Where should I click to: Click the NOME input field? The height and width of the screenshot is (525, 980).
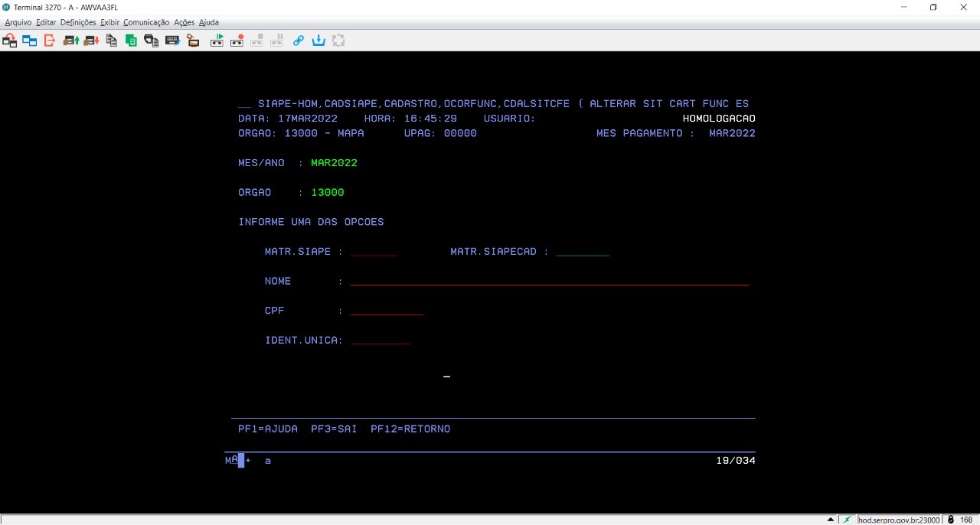(x=549, y=282)
